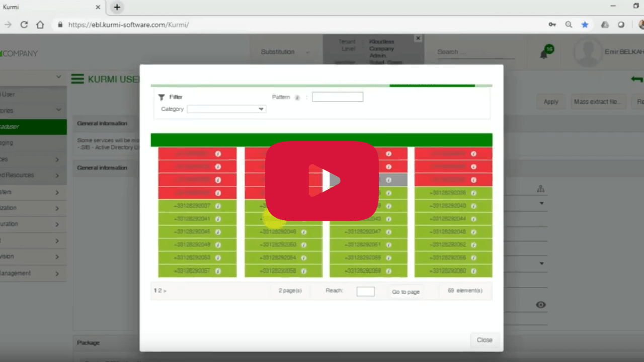Open the notification bell with badge 16
The width and height of the screenshot is (644, 362).
tap(544, 54)
